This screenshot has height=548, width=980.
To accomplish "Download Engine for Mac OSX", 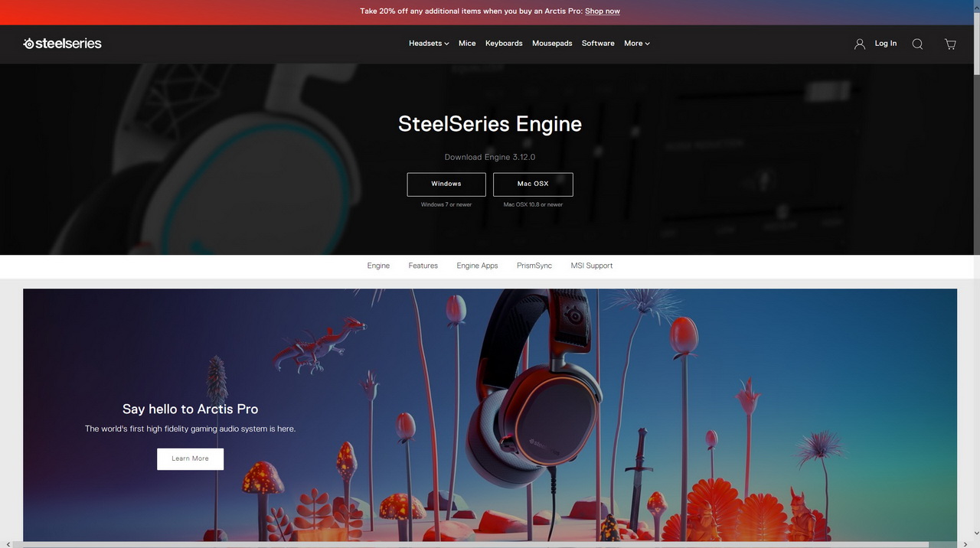I will (533, 184).
